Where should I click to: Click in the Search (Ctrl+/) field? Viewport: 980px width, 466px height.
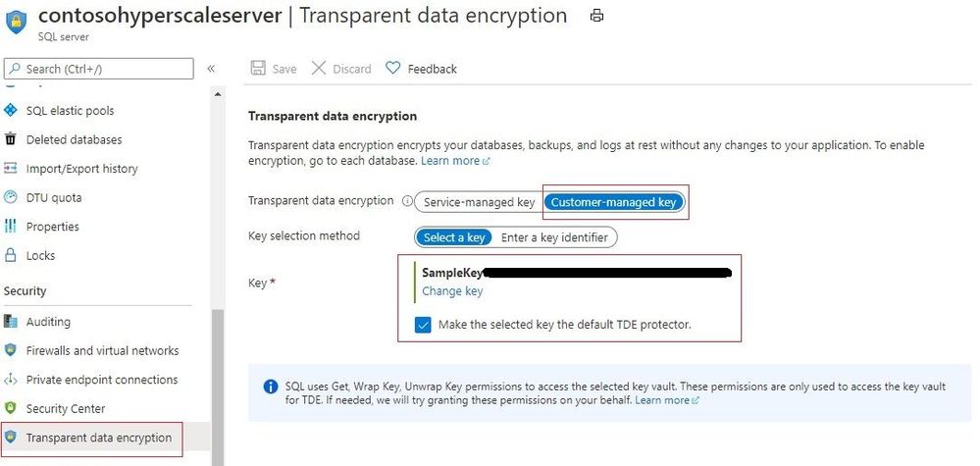(x=99, y=69)
